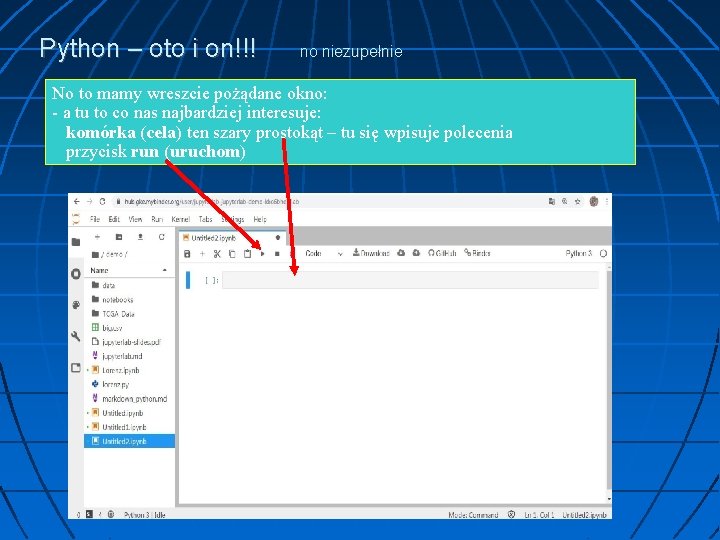720x540 pixels.
Task: Refresh the file list in file browser
Action: pos(161,237)
